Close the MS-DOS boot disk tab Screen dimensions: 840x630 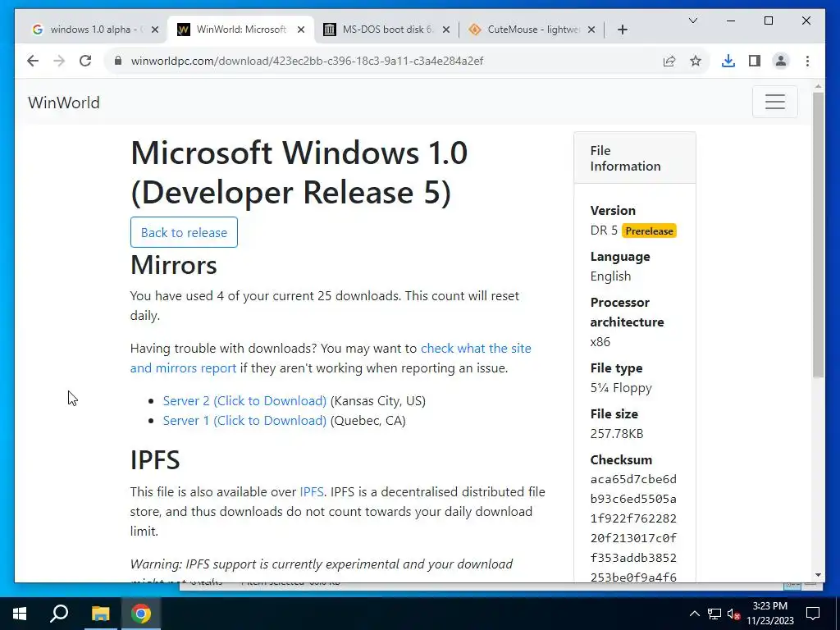click(x=446, y=30)
